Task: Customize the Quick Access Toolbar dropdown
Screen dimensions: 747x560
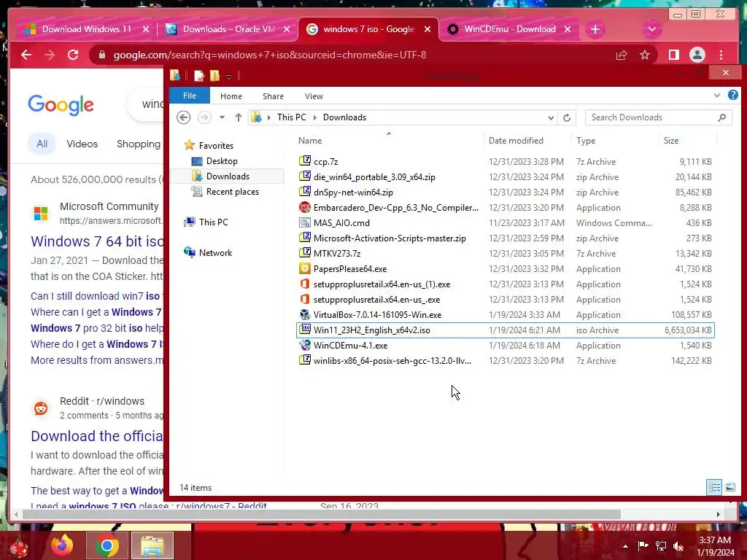Action: (228, 76)
